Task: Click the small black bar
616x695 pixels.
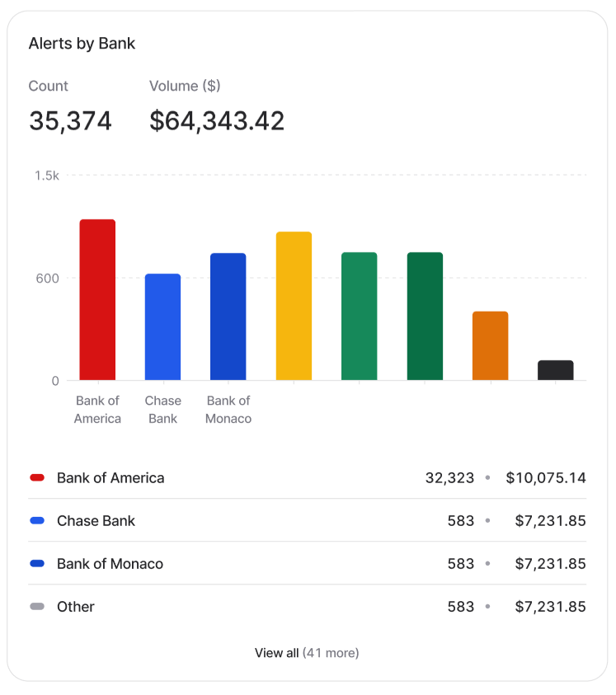Action: click(555, 370)
